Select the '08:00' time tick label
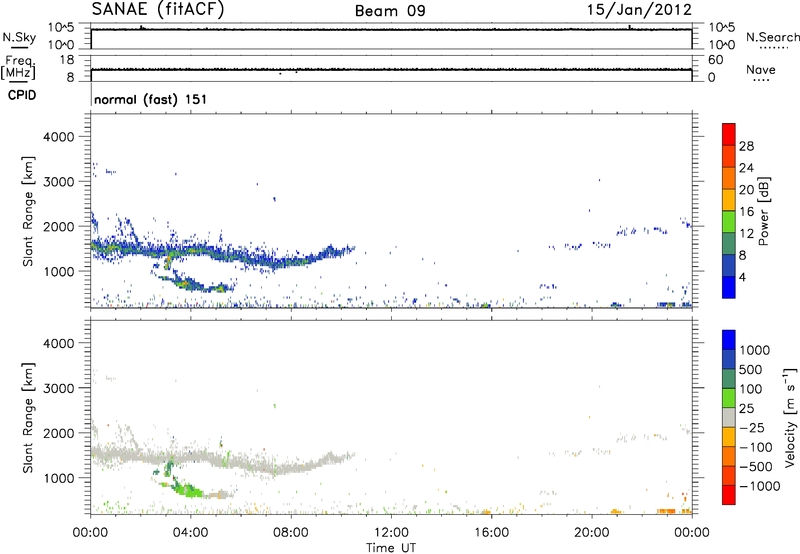The image size is (800, 554). point(291,533)
